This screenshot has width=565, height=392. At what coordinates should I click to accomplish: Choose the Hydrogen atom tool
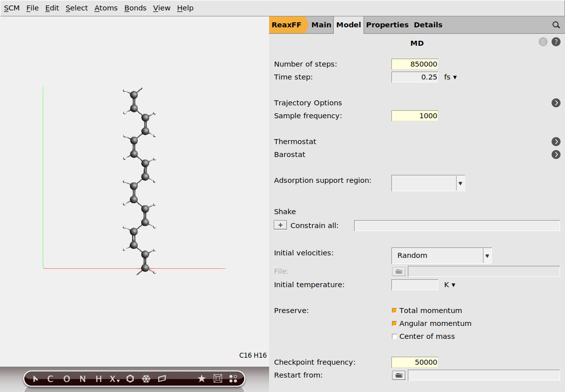coord(98,379)
